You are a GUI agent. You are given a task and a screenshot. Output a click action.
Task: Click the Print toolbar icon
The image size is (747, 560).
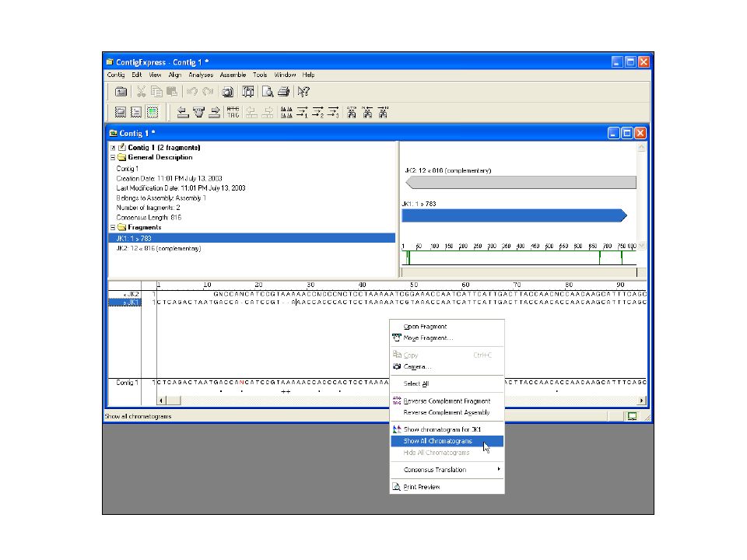283,92
